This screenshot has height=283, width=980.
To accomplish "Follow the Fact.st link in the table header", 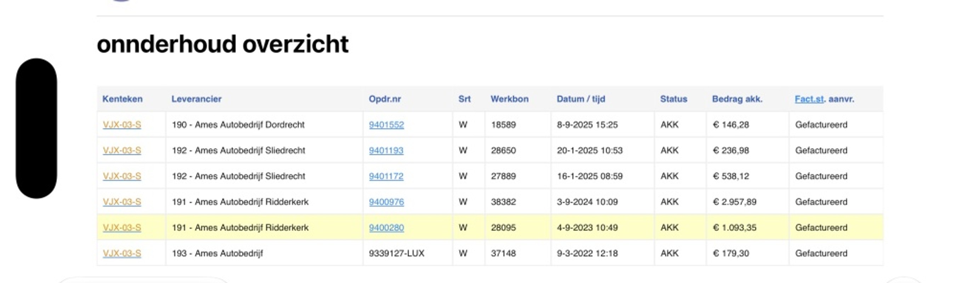I will coord(809,99).
